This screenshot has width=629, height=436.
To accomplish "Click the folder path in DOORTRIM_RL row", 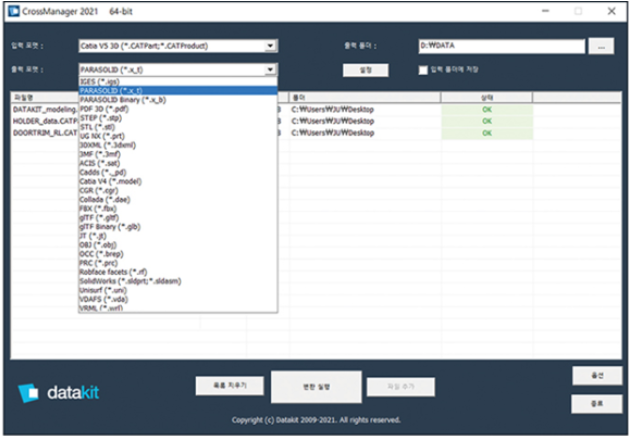I will pos(333,133).
